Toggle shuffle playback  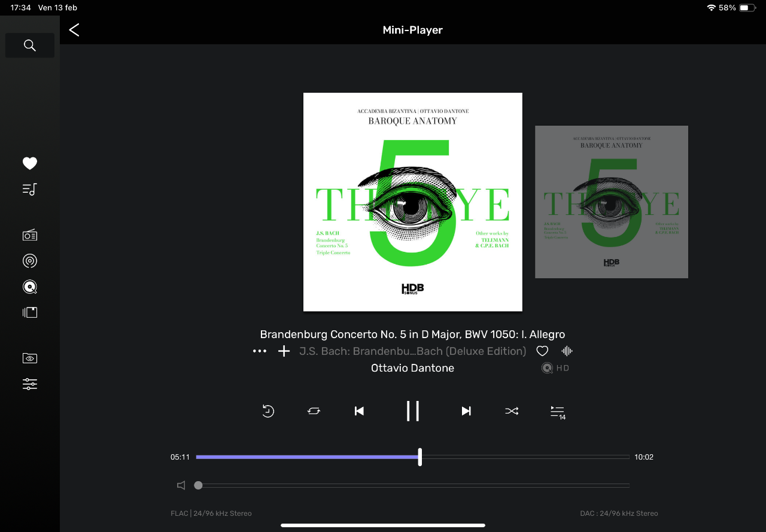click(x=512, y=411)
